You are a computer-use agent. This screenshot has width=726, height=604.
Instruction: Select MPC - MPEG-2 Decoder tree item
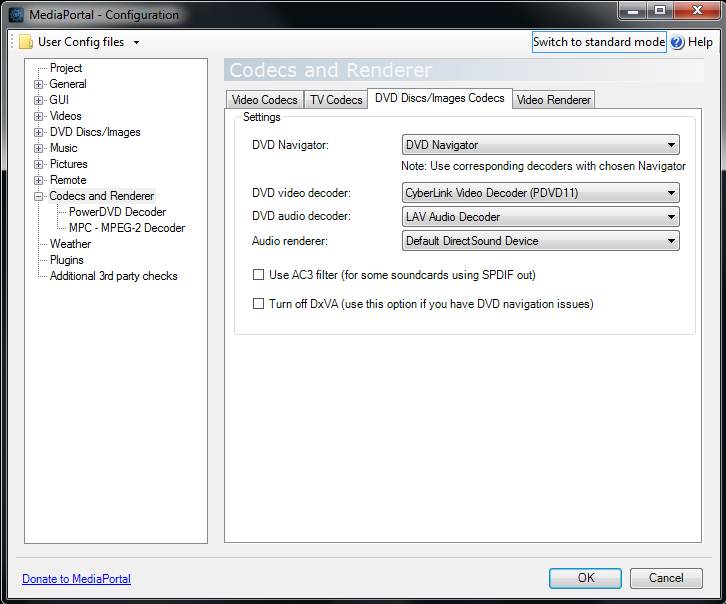click(127, 228)
